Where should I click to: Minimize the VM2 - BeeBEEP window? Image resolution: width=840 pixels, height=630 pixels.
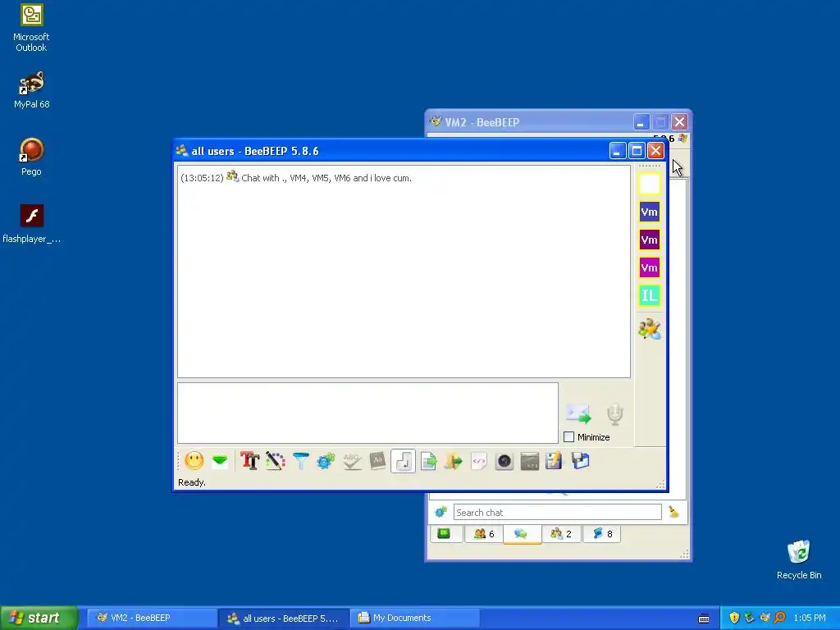[641, 122]
